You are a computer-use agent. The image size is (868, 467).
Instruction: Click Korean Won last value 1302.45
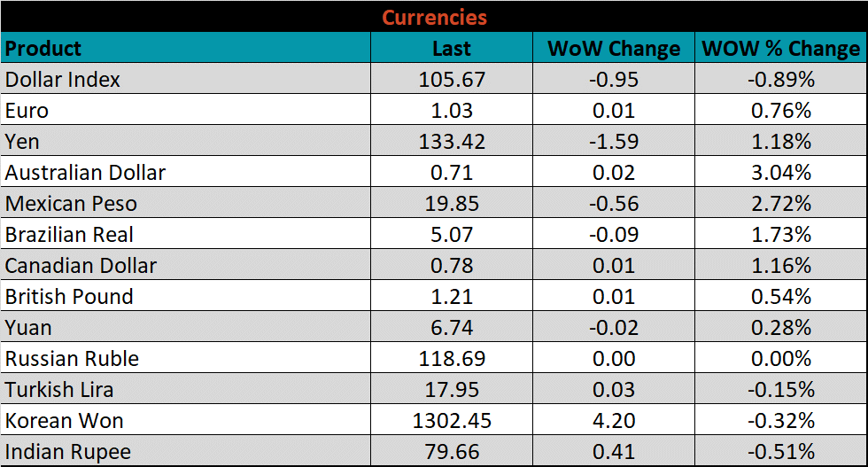click(x=452, y=421)
